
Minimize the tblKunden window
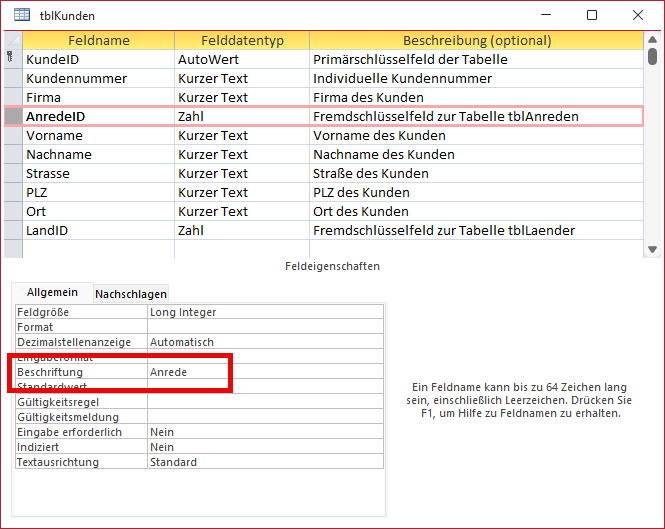pos(546,15)
